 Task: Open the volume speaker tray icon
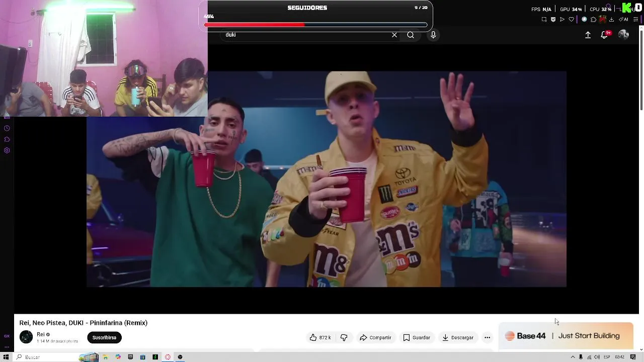tap(597, 357)
